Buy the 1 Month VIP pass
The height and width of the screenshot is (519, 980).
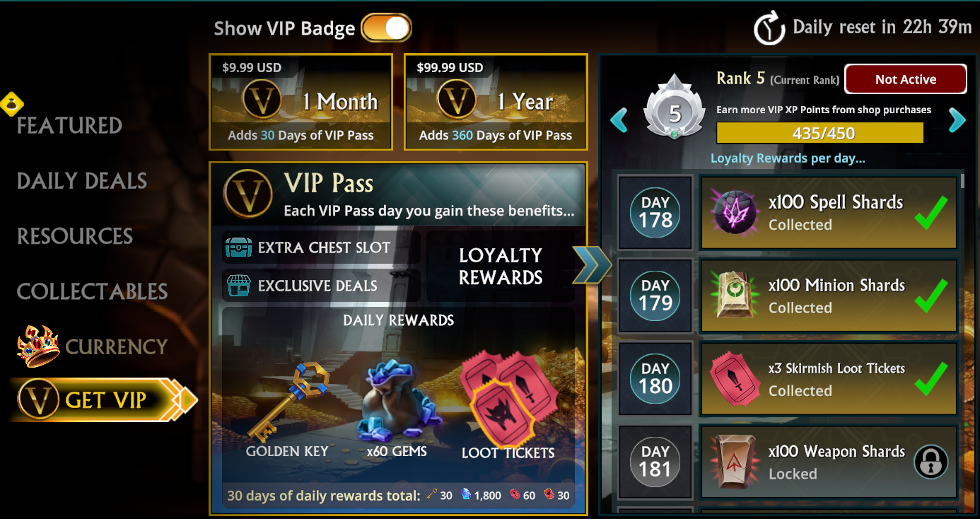click(301, 102)
